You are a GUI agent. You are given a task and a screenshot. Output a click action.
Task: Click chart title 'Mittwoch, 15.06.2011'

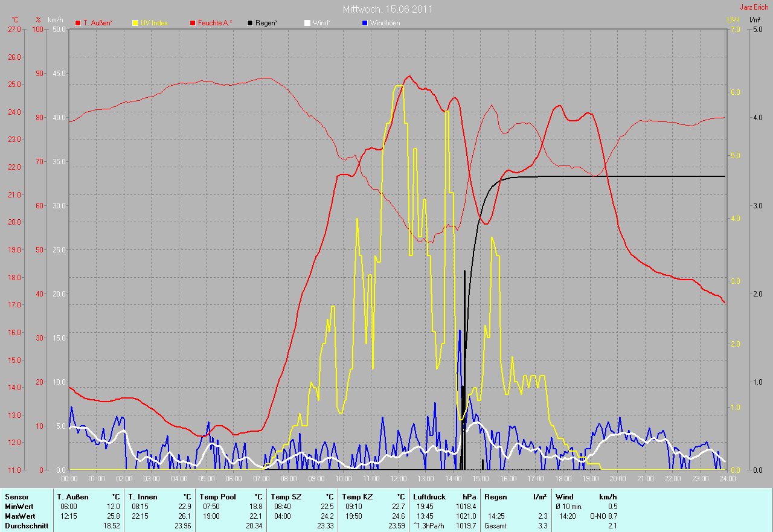point(388,9)
